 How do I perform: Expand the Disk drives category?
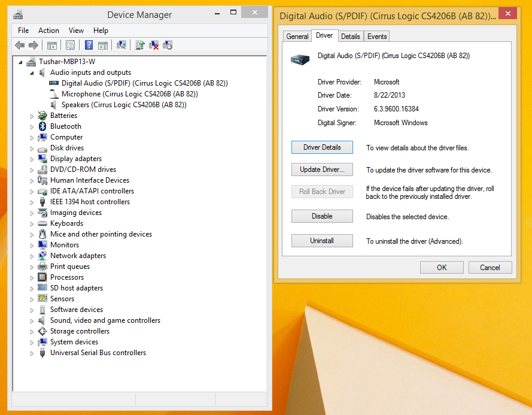tap(32, 149)
